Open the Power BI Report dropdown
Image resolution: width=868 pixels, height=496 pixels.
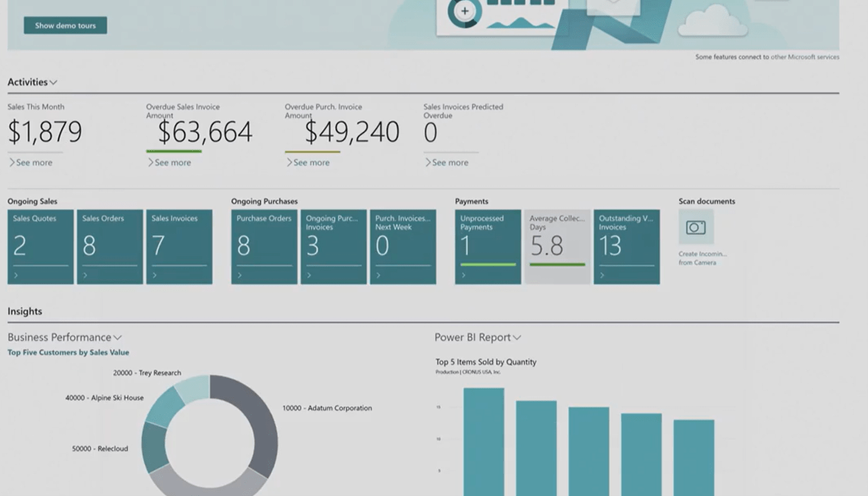point(517,337)
